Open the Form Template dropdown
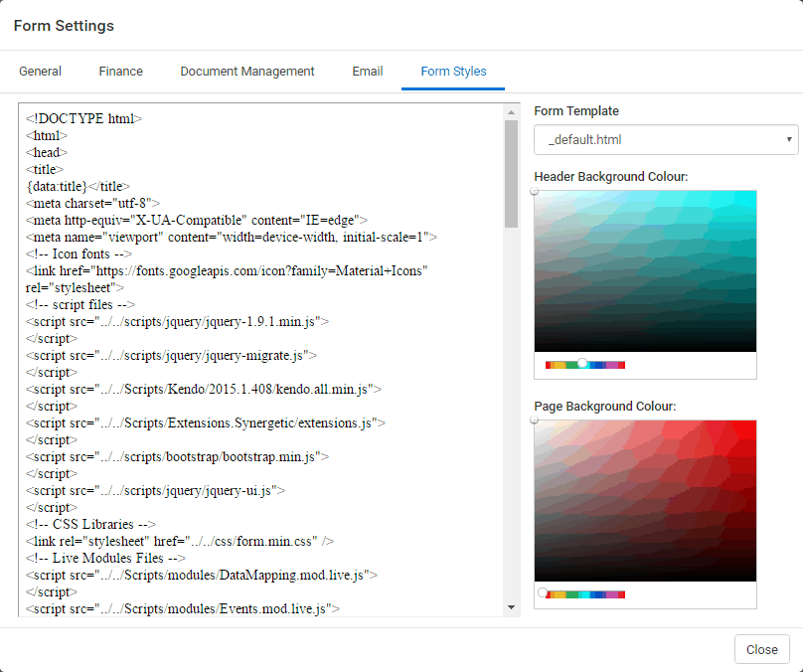Image resolution: width=803 pixels, height=672 pixels. [x=666, y=140]
